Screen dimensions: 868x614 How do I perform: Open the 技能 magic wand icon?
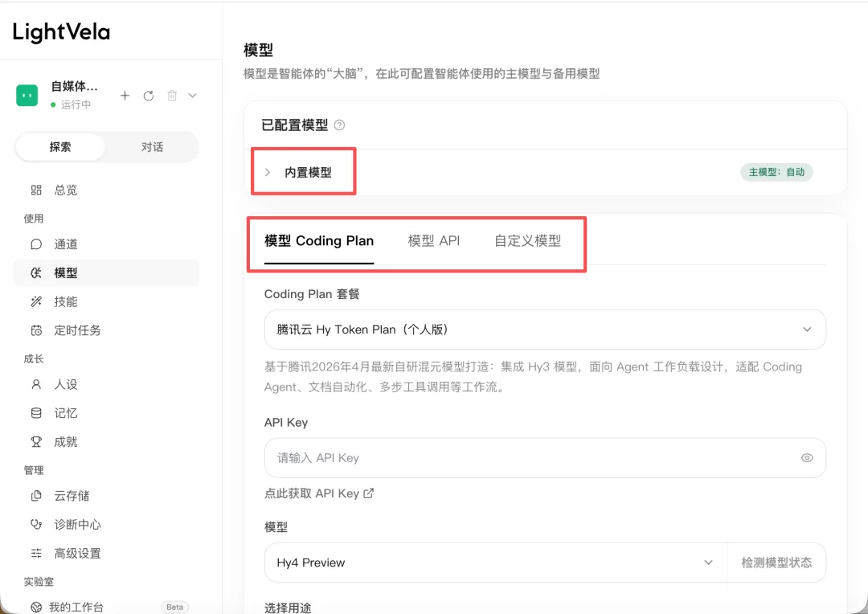(x=36, y=301)
